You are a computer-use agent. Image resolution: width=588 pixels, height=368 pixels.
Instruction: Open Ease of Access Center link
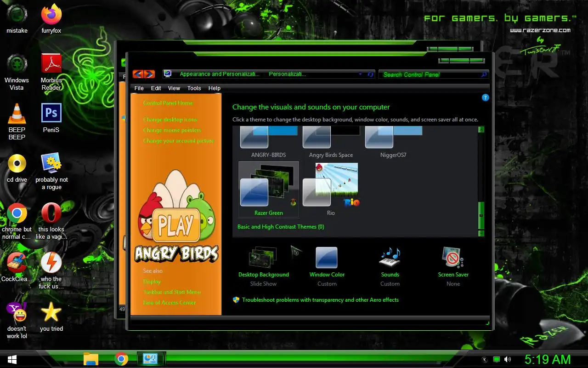pos(170,303)
